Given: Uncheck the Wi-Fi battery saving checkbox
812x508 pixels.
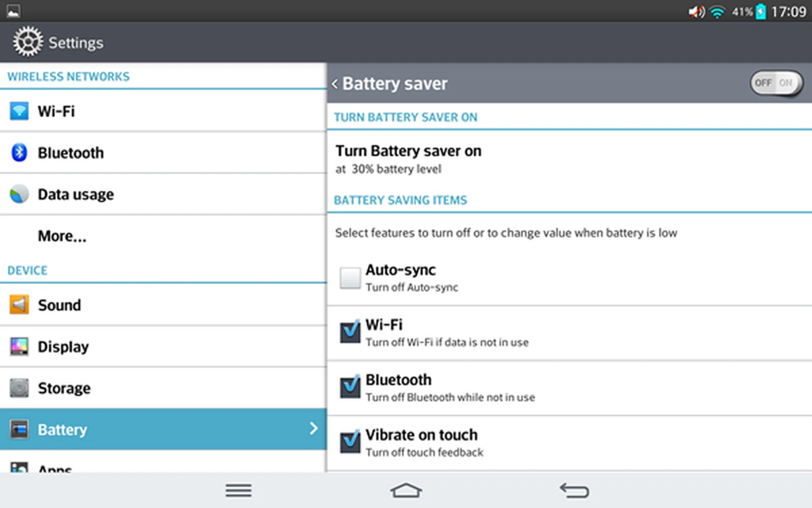Looking at the screenshot, I should (x=350, y=332).
